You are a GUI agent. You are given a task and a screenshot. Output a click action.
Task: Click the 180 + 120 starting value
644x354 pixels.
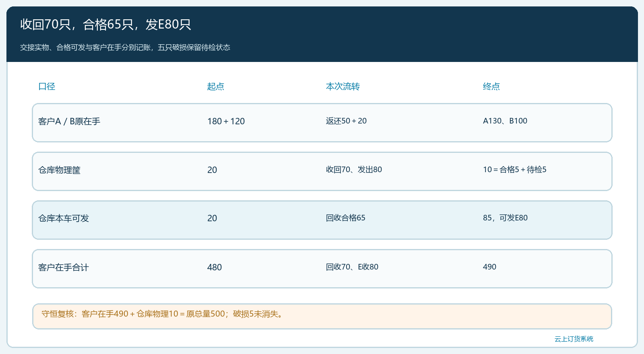[x=226, y=121]
